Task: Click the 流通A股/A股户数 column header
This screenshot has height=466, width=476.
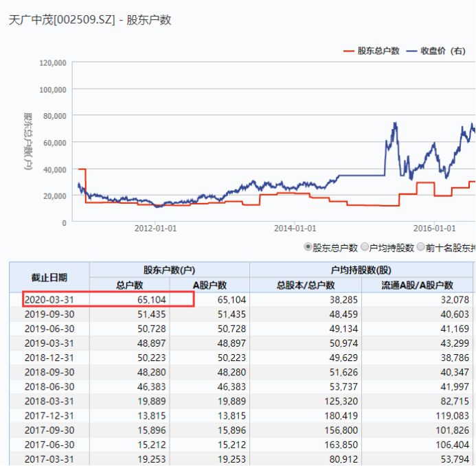Action: (x=418, y=285)
